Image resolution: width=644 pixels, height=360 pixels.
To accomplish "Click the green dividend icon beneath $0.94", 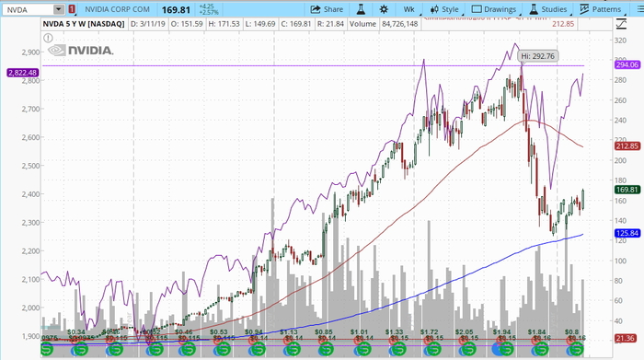I will (x=259, y=350).
